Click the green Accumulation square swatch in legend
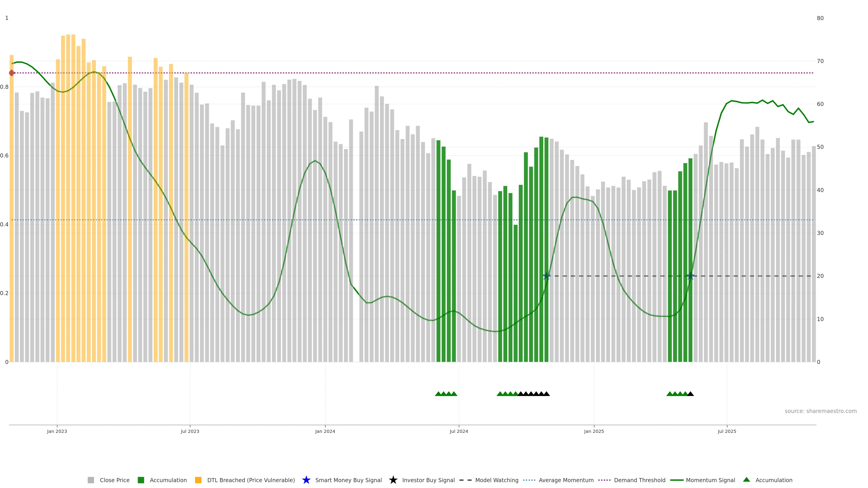 pos(141,480)
